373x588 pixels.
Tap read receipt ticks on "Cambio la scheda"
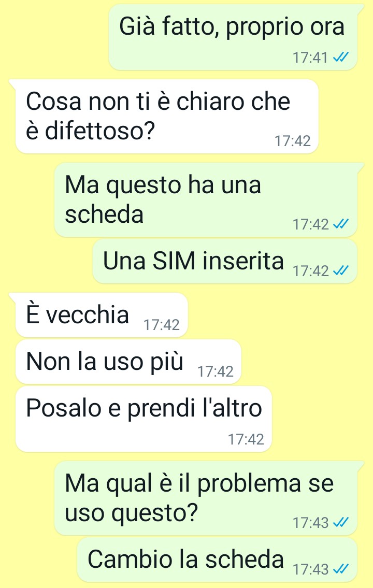pyautogui.click(x=341, y=569)
